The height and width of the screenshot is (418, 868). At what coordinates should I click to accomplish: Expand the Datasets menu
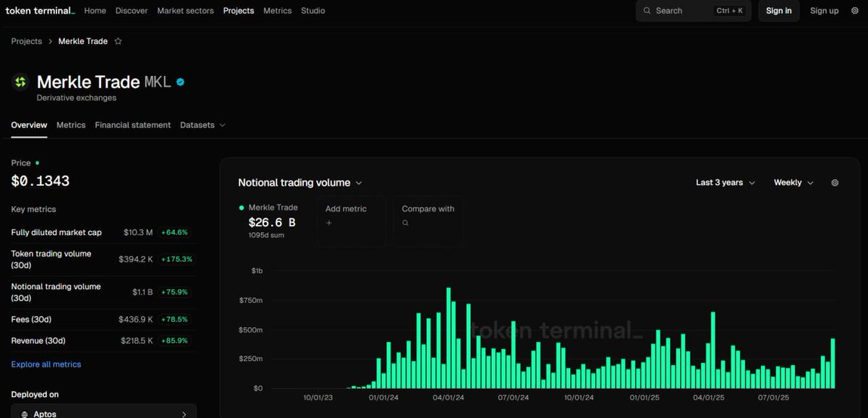pos(203,125)
